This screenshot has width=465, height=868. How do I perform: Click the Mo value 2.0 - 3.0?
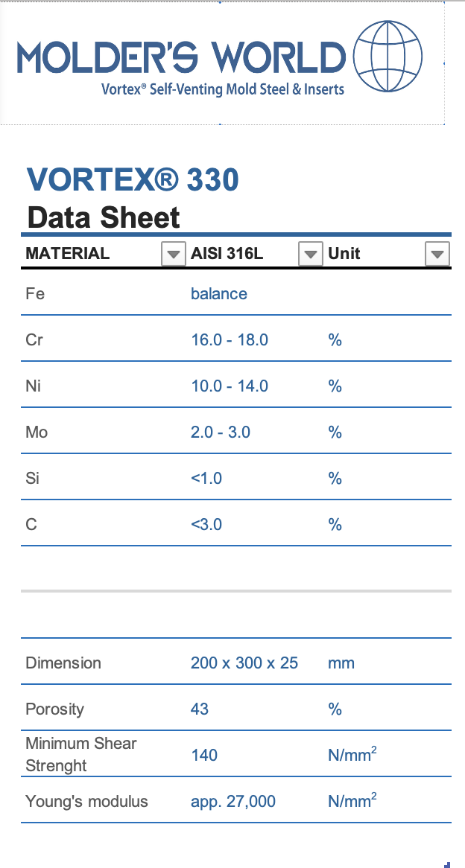[x=221, y=432]
